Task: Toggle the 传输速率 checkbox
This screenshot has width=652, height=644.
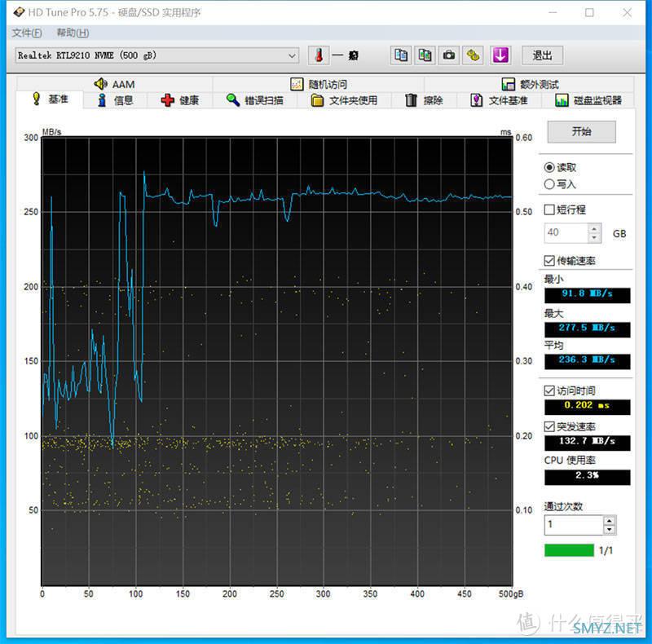Action: coord(549,261)
